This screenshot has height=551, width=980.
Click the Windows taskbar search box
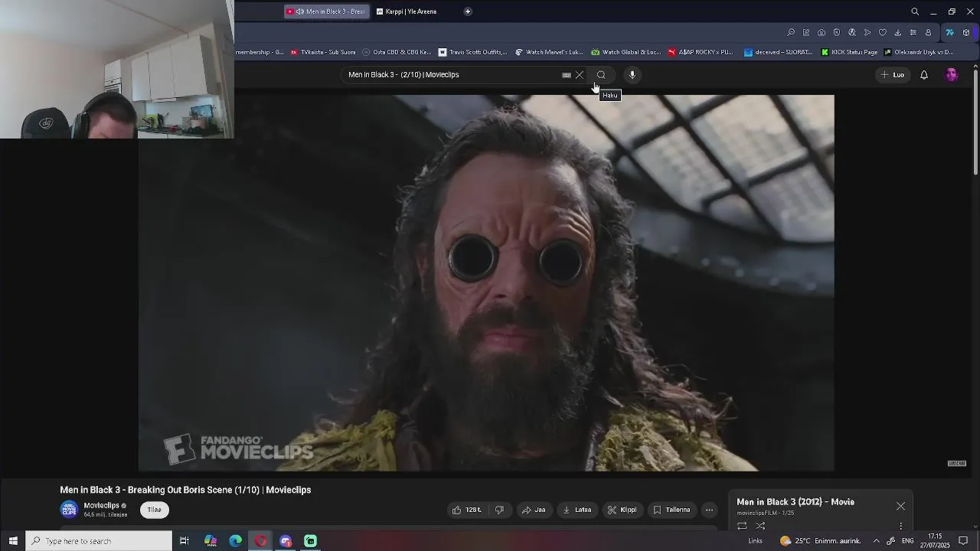99,541
